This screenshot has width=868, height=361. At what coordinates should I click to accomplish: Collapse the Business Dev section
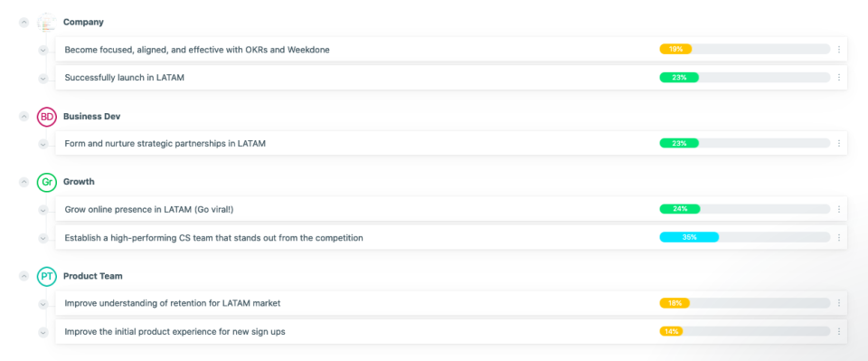(24, 117)
